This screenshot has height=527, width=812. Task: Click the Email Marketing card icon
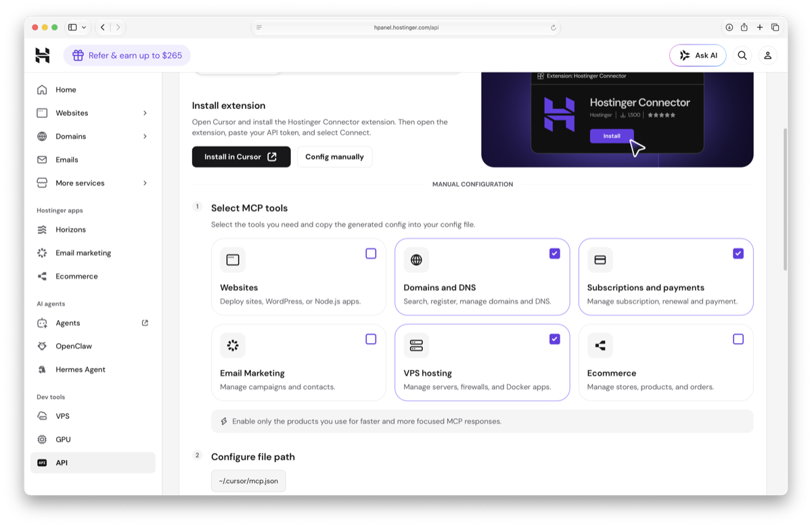[x=233, y=346]
